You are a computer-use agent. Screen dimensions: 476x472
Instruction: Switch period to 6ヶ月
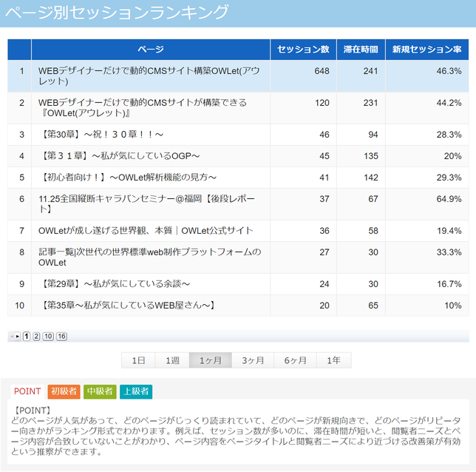(x=295, y=360)
